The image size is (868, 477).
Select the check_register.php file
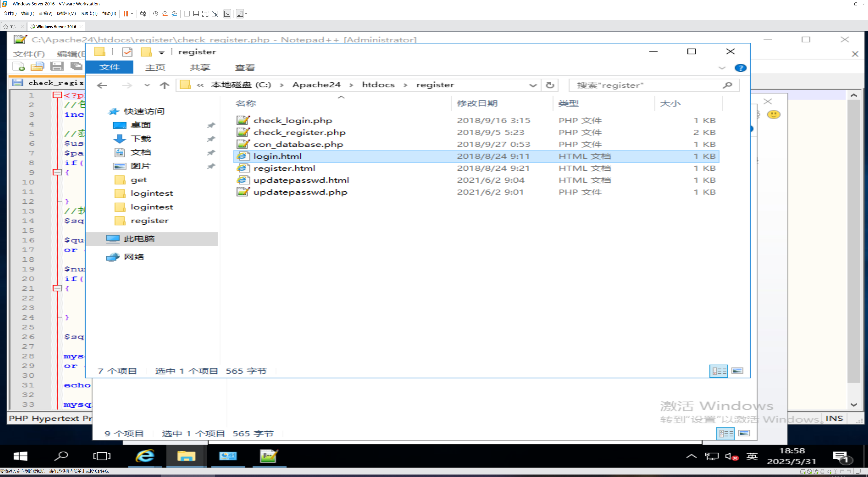[x=299, y=132]
